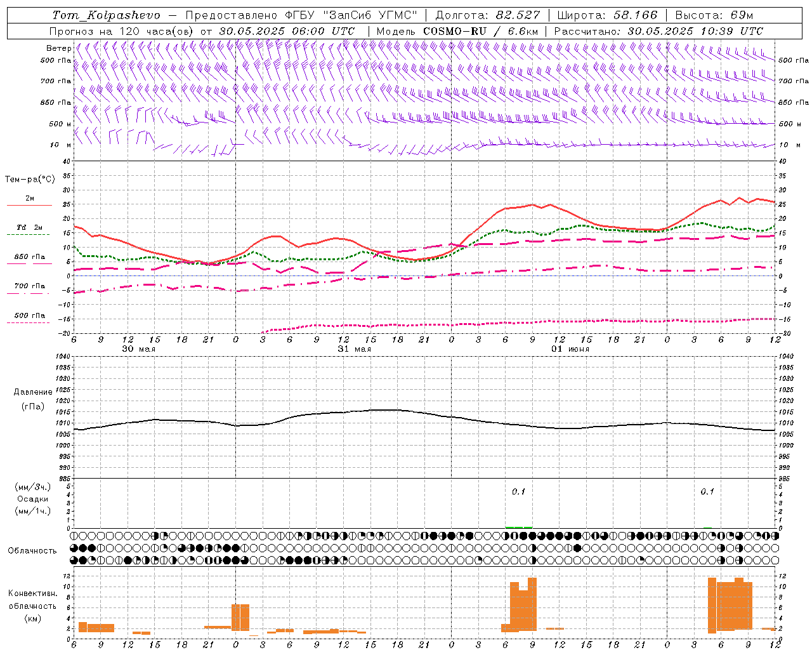The width and height of the screenshot is (812, 650).
Task: Click the "500 гПа" entry in the temperature legend
Action: point(30,315)
